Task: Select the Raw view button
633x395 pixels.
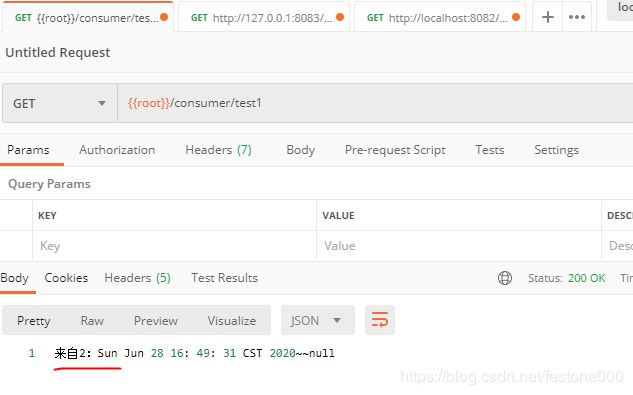Action: [92, 321]
